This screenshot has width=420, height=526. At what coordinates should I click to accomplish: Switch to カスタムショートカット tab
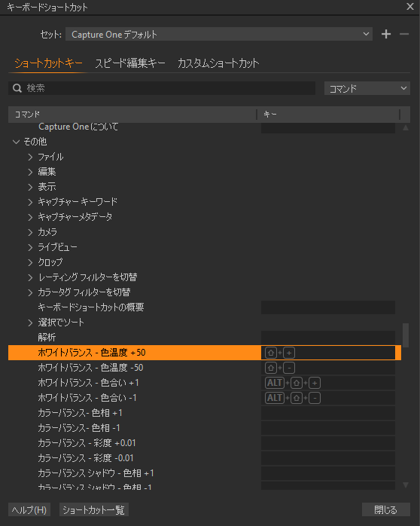tap(218, 63)
